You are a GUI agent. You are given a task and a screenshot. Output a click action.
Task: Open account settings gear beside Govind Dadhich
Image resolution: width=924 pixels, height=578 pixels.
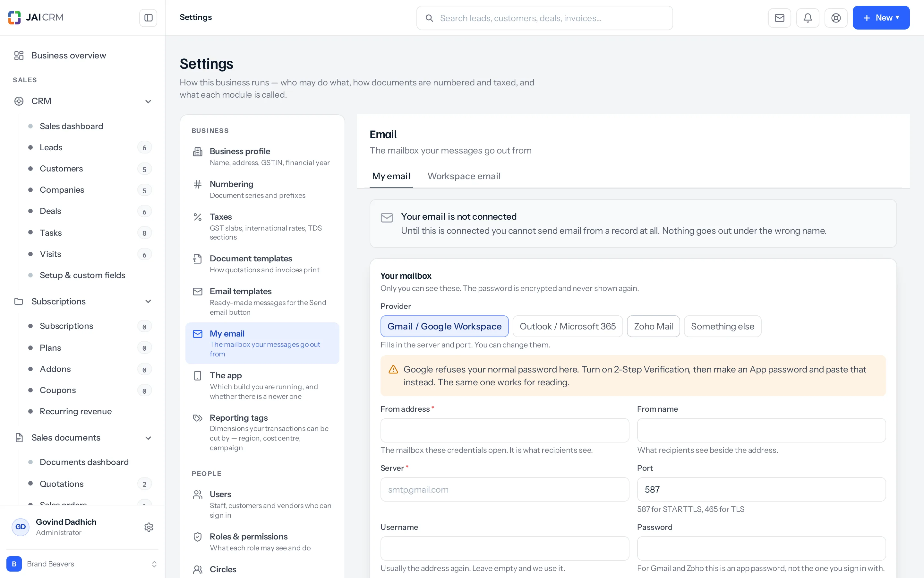pos(149,527)
